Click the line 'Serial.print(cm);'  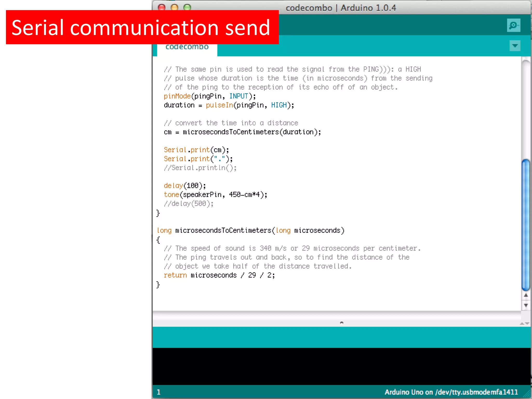pyautogui.click(x=196, y=150)
